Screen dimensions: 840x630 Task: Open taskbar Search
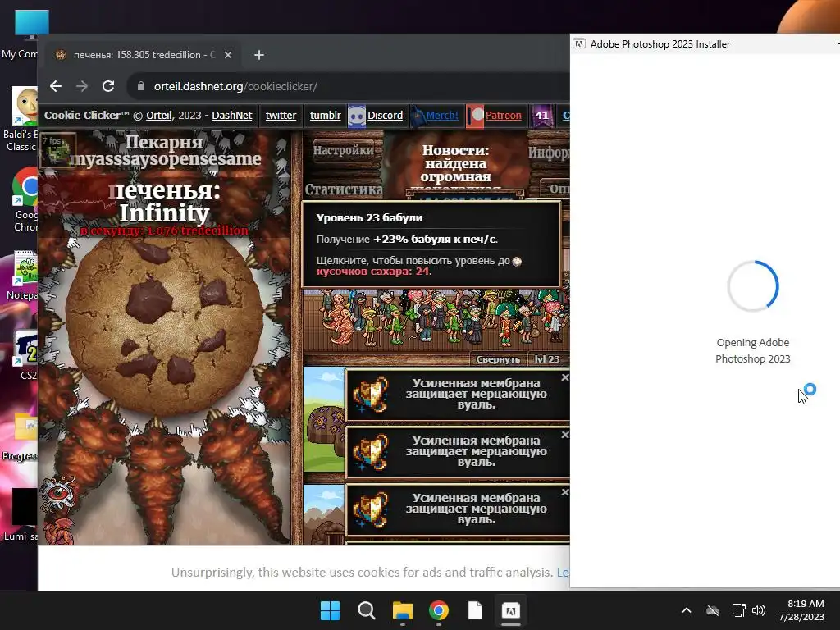click(x=367, y=610)
